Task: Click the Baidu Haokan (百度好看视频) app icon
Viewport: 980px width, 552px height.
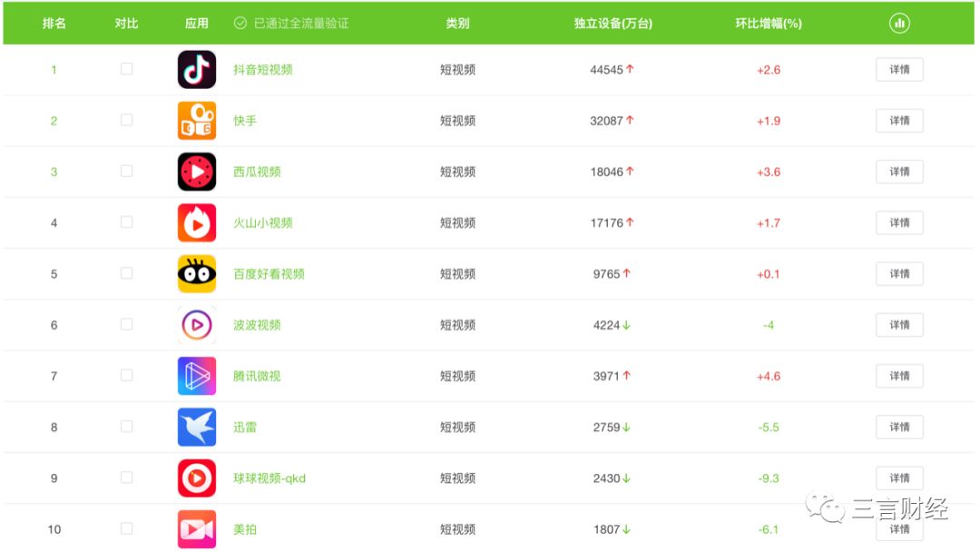Action: tap(197, 274)
